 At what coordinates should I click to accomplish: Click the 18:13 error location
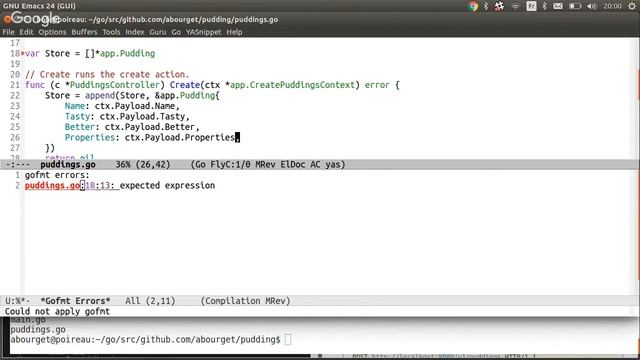click(98, 185)
